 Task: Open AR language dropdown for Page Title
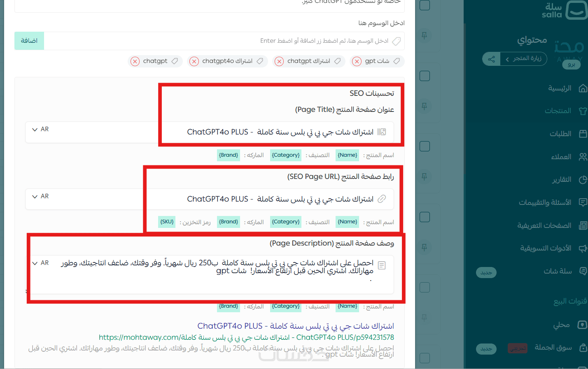point(40,129)
